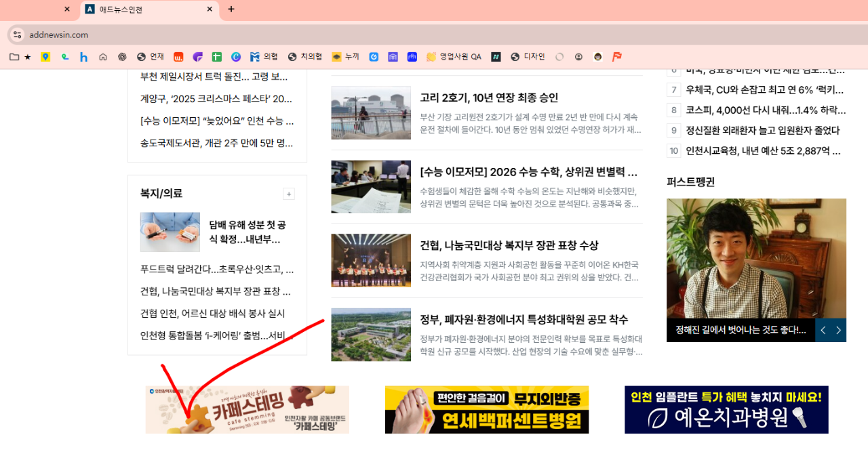Open the blue 'h' bookmark icon
Image resolution: width=868 pixels, height=460 pixels.
point(83,57)
